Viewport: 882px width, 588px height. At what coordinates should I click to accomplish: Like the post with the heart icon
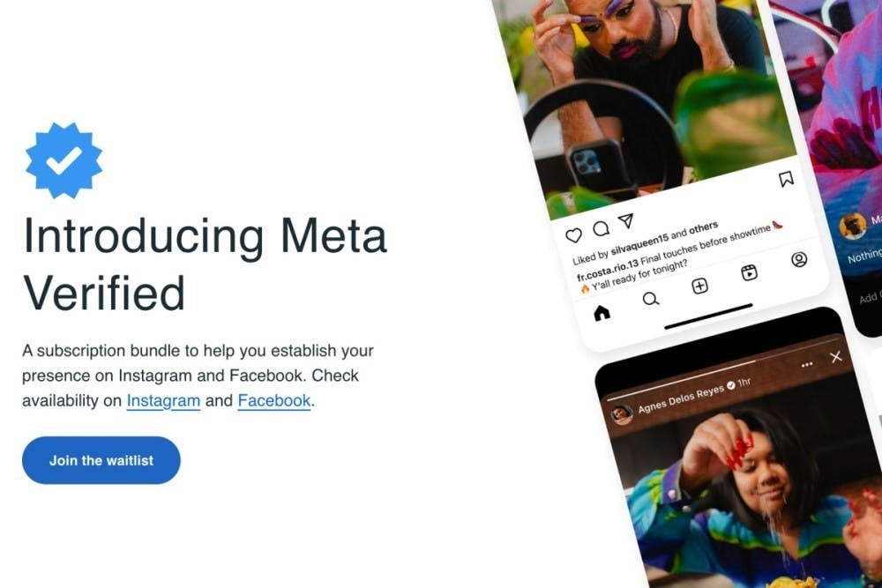[x=573, y=235]
